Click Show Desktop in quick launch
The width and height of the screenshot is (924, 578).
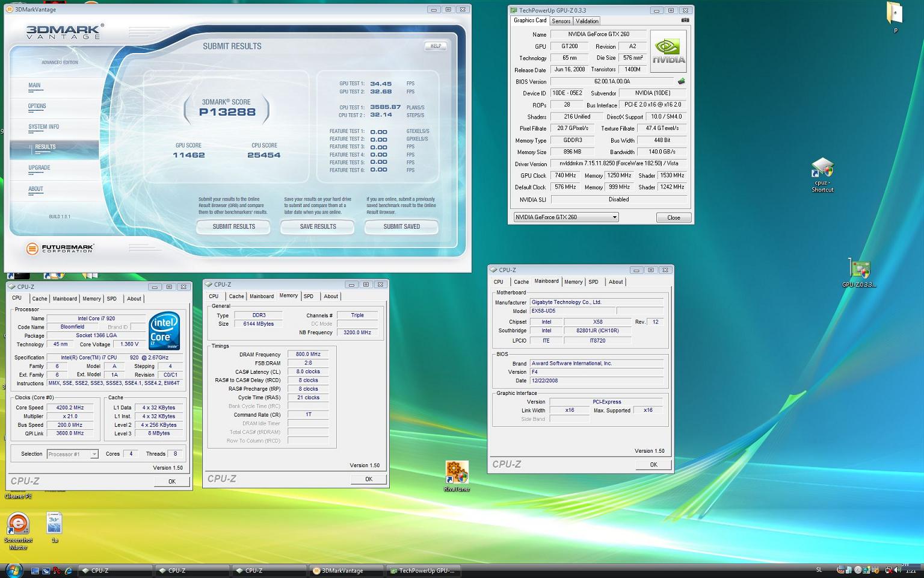[x=35, y=571]
